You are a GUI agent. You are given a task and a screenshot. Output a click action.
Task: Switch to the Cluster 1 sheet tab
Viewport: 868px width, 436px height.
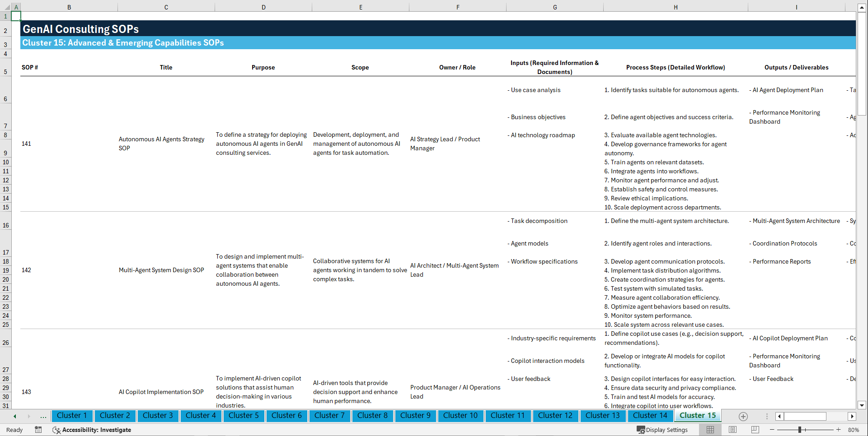(x=72, y=416)
